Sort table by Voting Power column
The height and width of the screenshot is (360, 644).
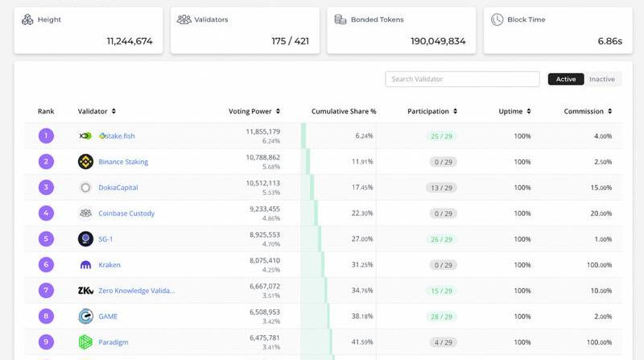point(254,111)
